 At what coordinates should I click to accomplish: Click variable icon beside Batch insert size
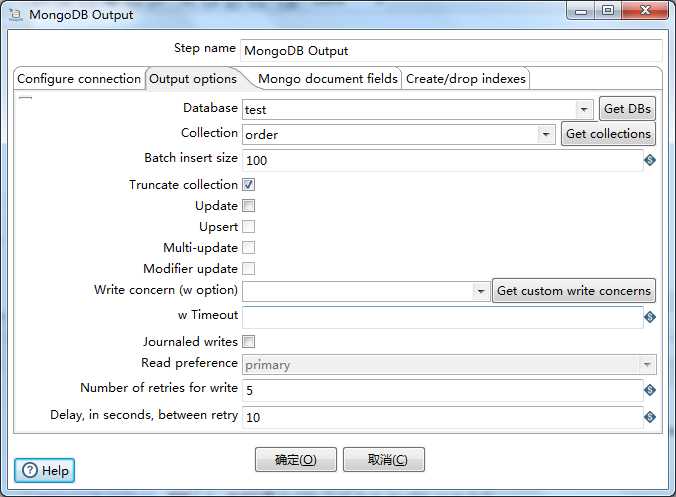[x=650, y=160]
